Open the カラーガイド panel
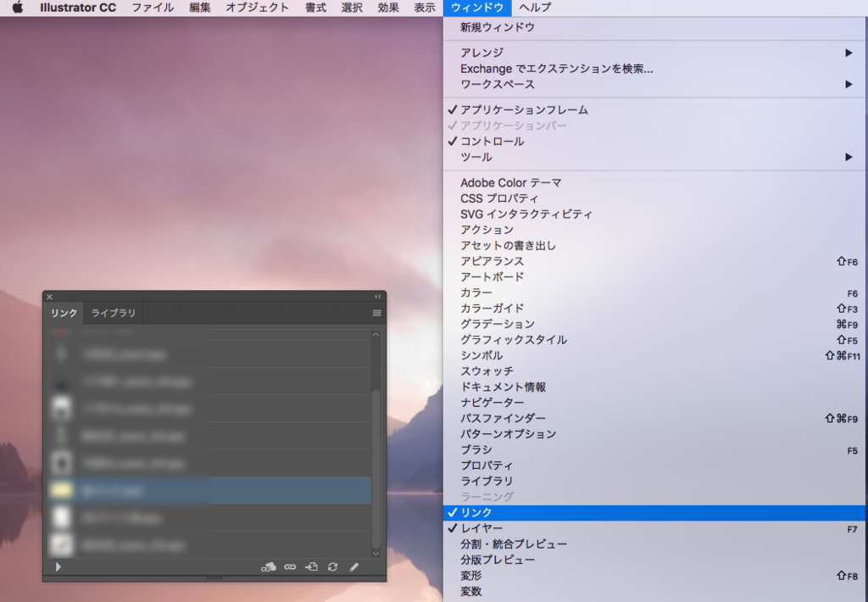Image resolution: width=868 pixels, height=602 pixels. point(655,309)
